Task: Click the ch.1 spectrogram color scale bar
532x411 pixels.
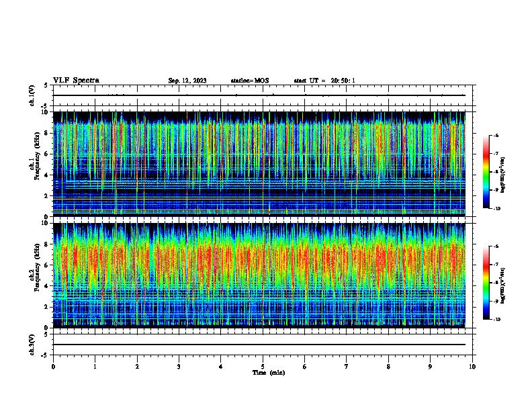Action: coord(486,172)
